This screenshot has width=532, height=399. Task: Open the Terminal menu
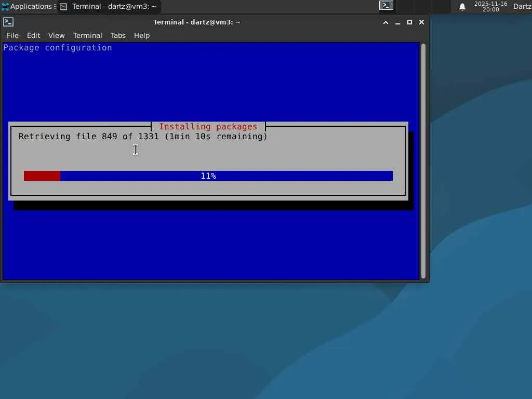click(87, 35)
